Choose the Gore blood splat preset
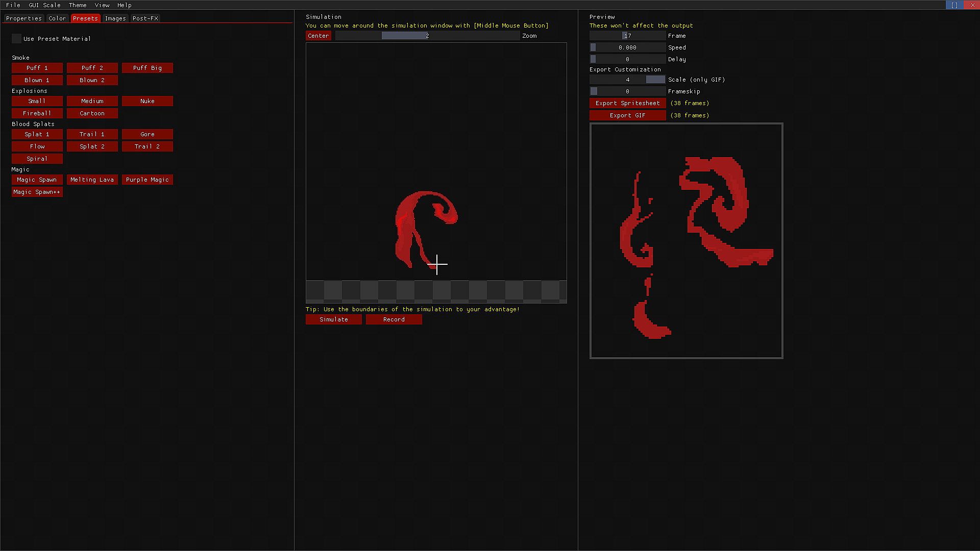The height and width of the screenshot is (551, 980). coord(147,134)
